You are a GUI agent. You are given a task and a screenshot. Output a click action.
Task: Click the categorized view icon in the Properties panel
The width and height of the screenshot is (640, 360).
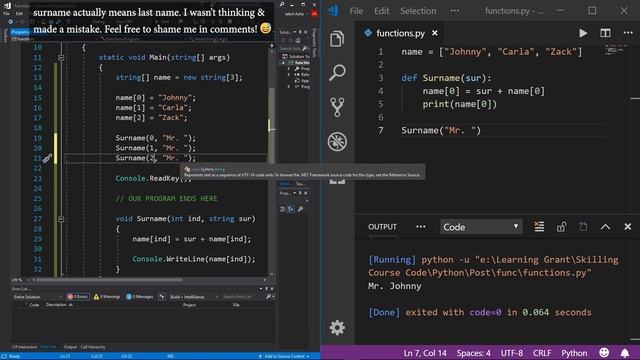coord(282,209)
